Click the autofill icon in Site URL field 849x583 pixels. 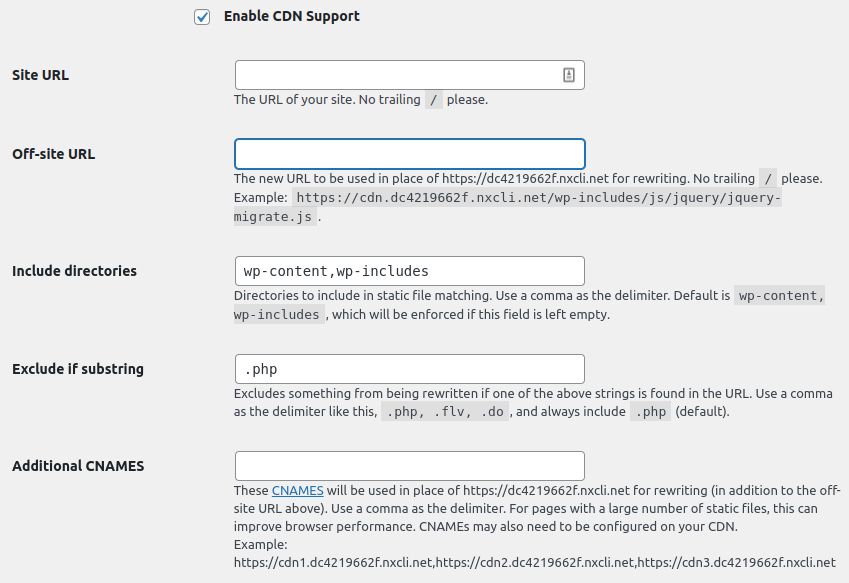(569, 75)
